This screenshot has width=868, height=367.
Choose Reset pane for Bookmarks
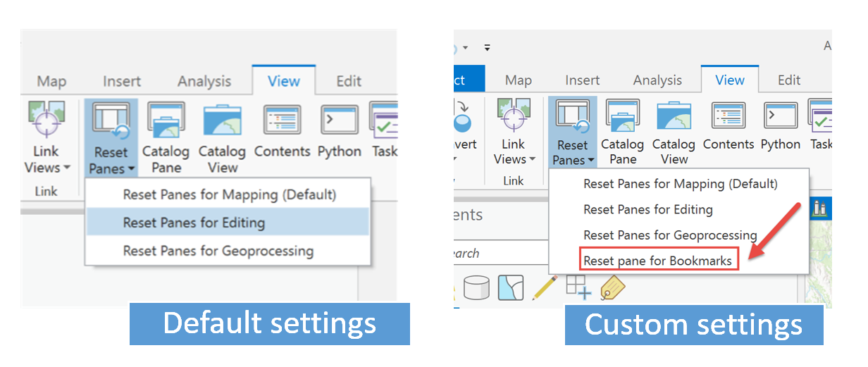point(657,261)
